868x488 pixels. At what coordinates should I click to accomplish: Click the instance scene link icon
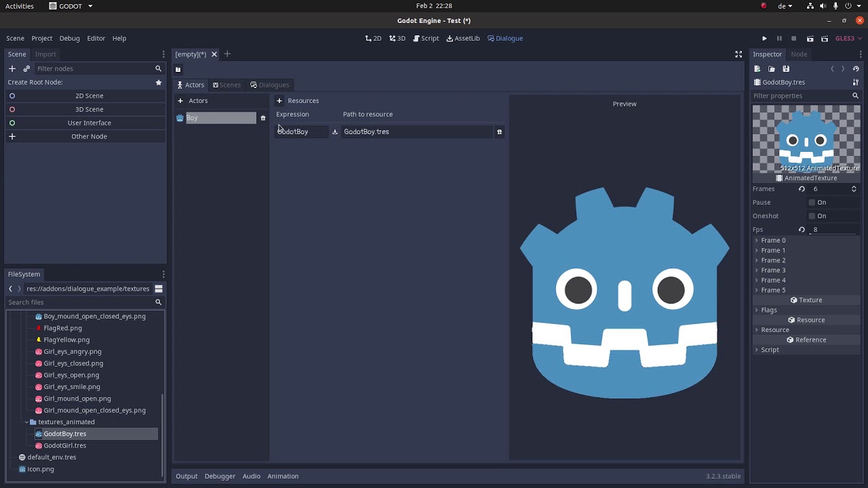pos(26,68)
